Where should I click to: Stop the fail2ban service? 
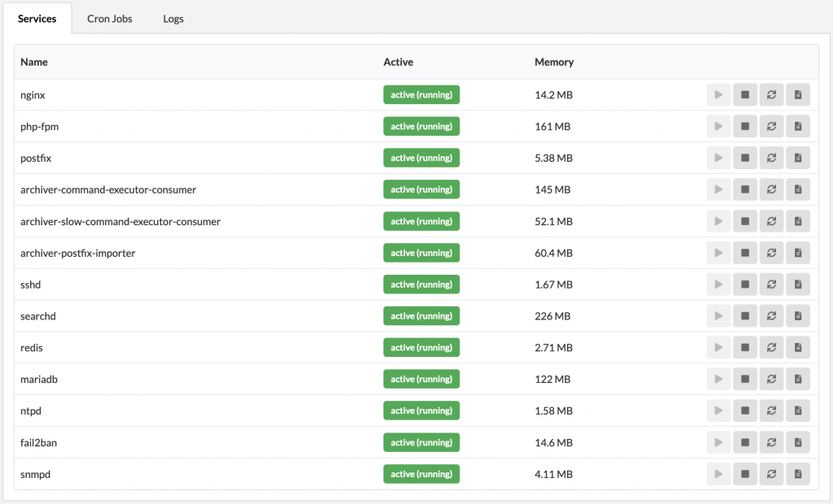point(745,442)
